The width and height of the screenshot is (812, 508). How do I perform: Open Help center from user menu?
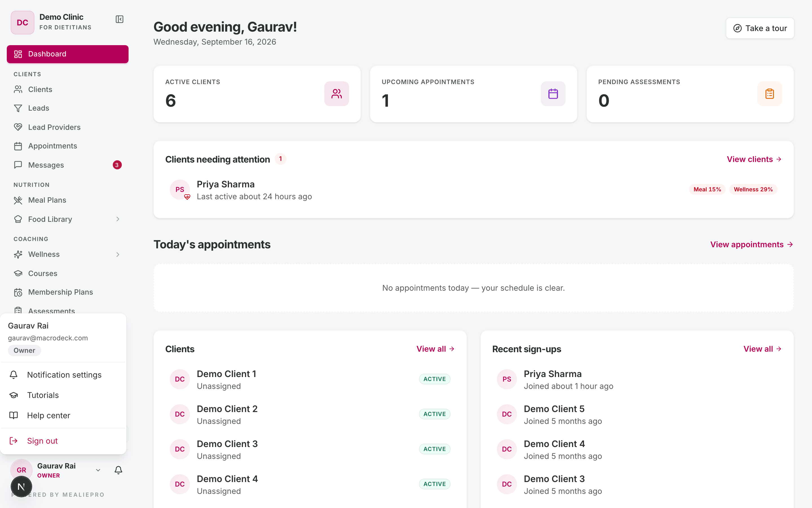pyautogui.click(x=63, y=416)
